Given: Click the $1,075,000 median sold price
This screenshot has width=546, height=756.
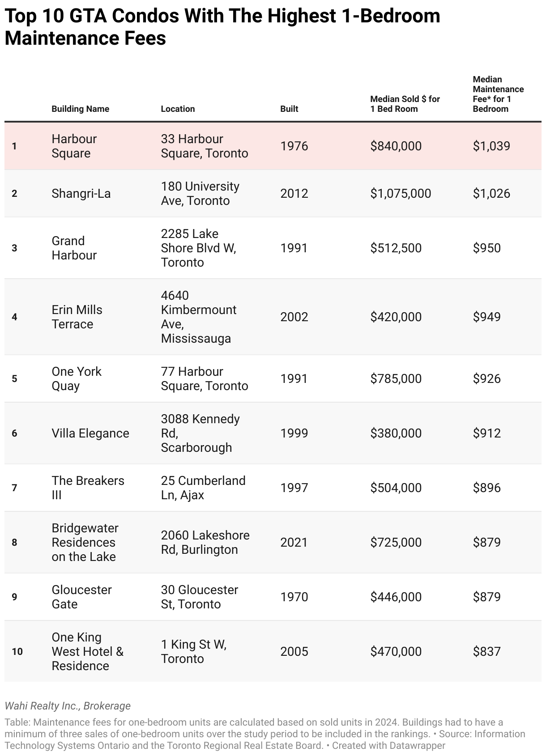Looking at the screenshot, I should (401, 193).
